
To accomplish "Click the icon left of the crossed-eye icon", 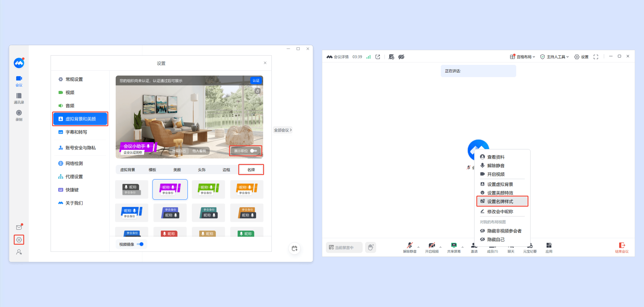I will (x=391, y=57).
